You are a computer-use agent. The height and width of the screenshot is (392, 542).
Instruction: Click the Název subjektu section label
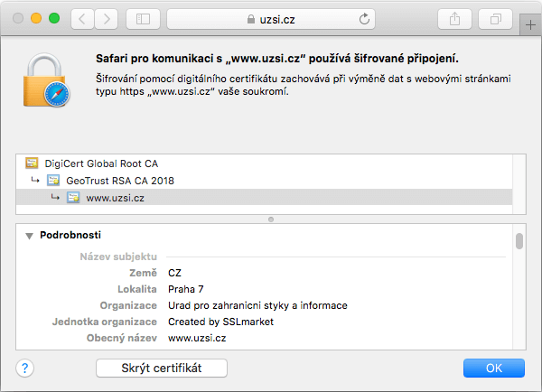118,257
